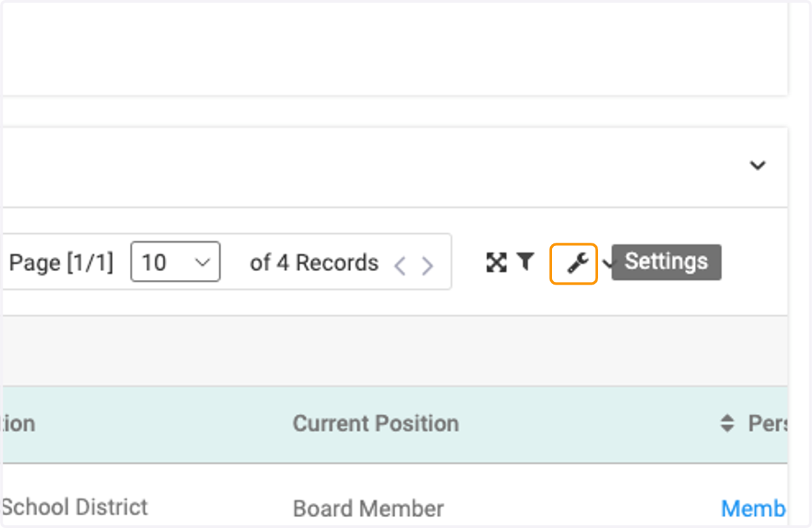
Task: Click the empty gray bar above table header
Action: (394, 351)
